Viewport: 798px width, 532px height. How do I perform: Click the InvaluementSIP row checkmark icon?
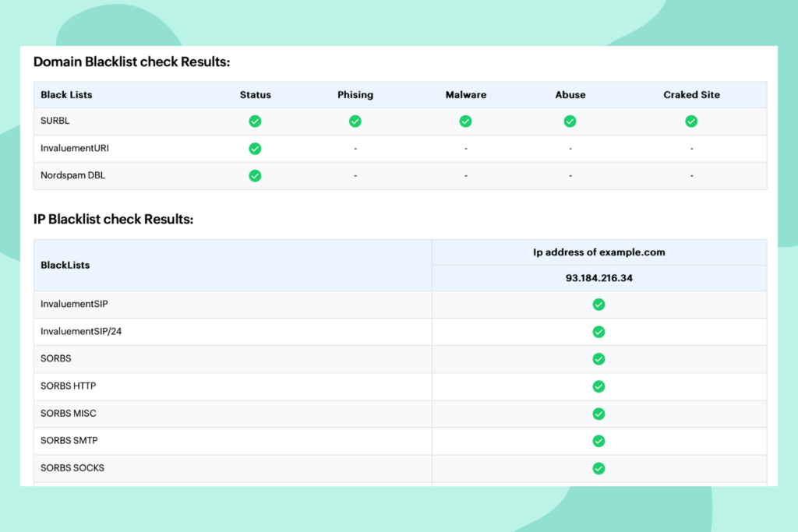(598, 305)
